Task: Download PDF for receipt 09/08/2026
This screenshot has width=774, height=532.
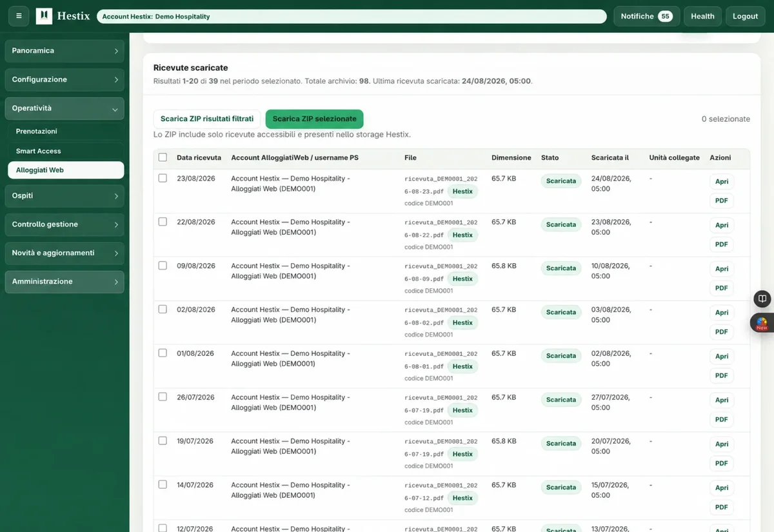Action: (722, 288)
